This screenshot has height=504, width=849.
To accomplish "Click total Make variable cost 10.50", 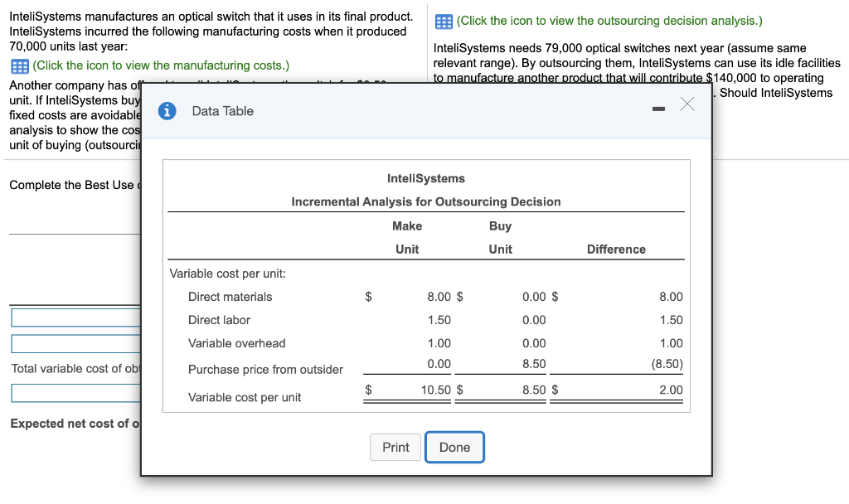I will 436,390.
